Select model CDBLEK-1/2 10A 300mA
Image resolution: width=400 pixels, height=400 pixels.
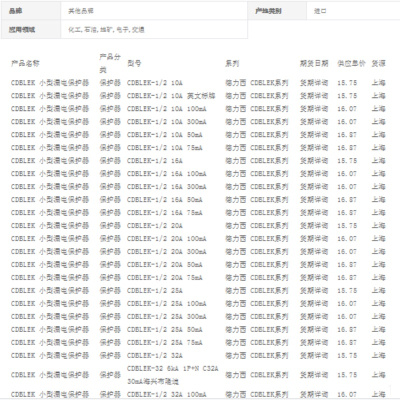tap(167, 122)
